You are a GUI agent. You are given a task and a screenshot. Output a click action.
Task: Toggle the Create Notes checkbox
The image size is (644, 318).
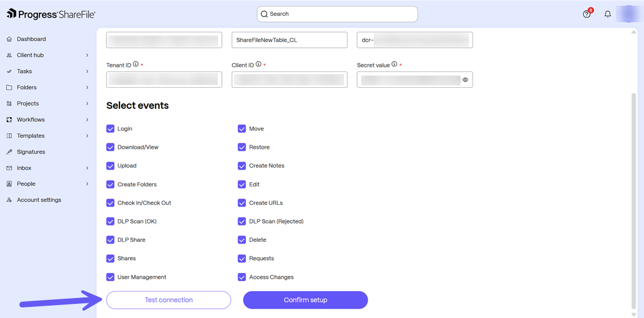[241, 166]
